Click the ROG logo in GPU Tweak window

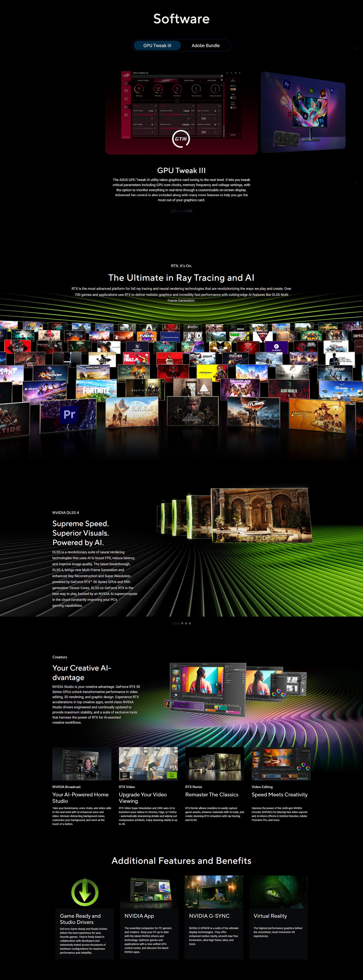click(x=126, y=75)
